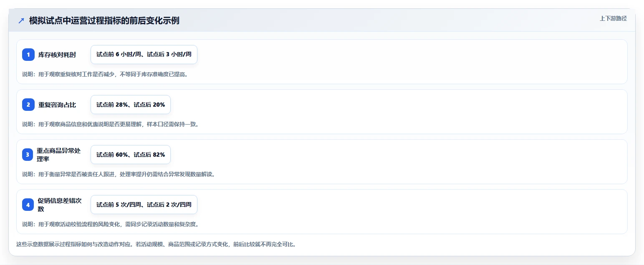Select number badge 4 for 促销信息差错次数
The width and height of the screenshot is (644, 265).
click(28, 205)
